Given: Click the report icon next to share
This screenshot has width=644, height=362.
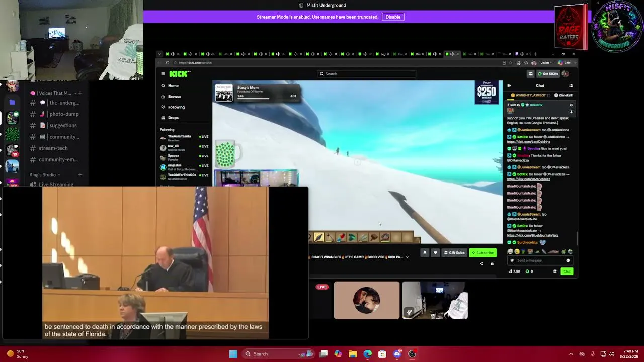Looking at the screenshot, I should (x=492, y=264).
